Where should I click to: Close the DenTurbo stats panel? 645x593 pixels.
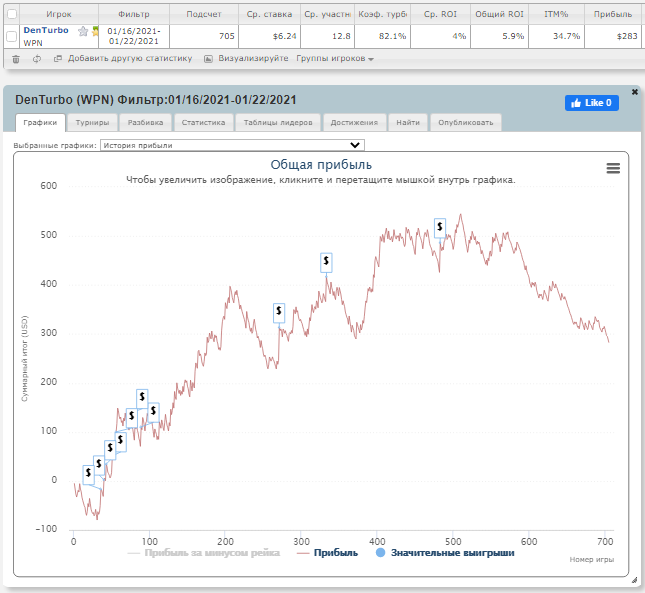click(x=634, y=92)
